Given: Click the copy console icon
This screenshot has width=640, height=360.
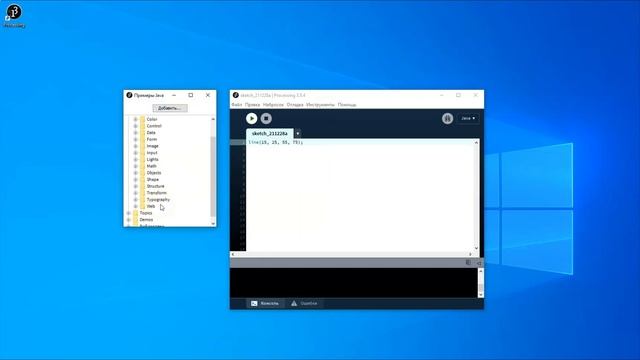Looking at the screenshot, I should tap(468, 262).
